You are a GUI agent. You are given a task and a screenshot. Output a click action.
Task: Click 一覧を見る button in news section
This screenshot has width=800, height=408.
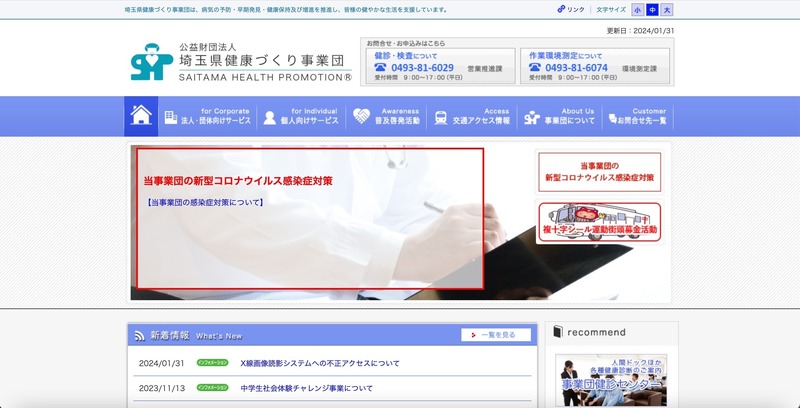coord(496,335)
